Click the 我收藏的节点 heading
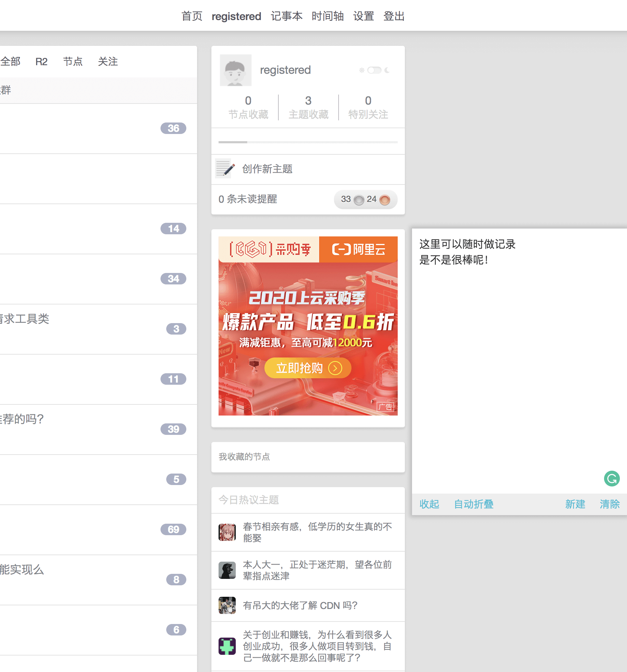The width and height of the screenshot is (627, 672). (244, 457)
